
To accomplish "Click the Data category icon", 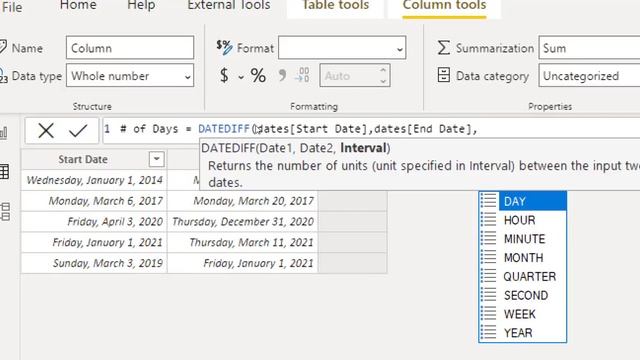I will 444,76.
